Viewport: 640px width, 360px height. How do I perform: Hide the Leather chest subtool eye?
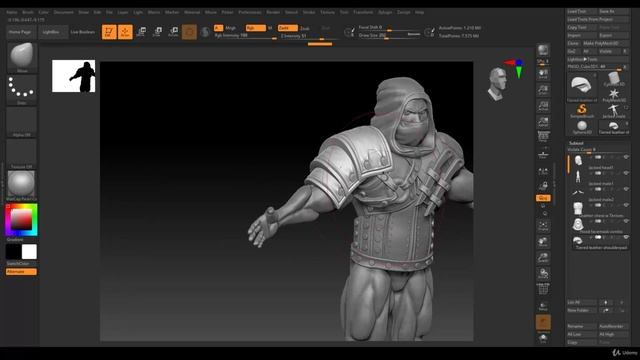pos(625,205)
